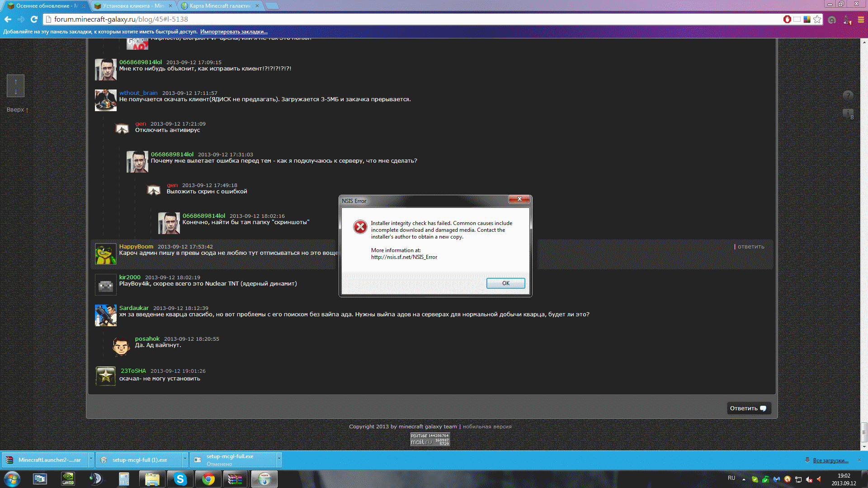Click the Sardaukar username

point(134,308)
